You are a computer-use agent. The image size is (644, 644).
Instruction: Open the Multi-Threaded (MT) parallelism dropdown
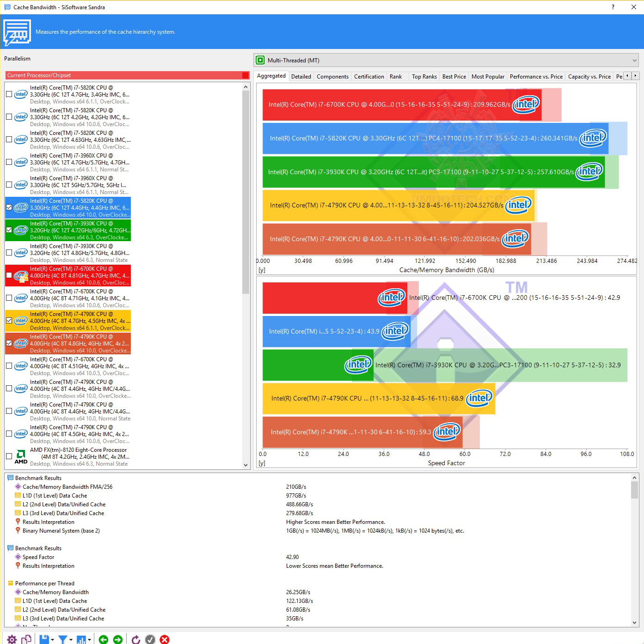point(447,60)
